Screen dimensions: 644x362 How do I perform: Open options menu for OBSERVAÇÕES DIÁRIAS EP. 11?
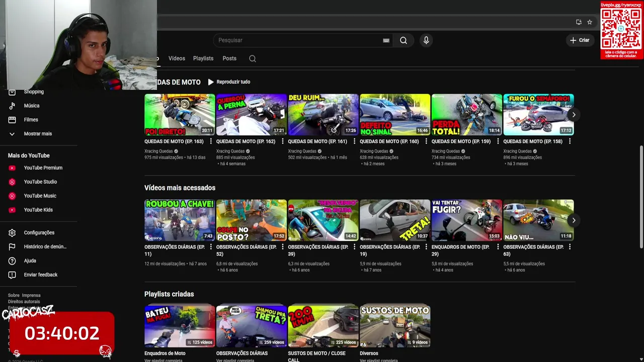(x=211, y=247)
